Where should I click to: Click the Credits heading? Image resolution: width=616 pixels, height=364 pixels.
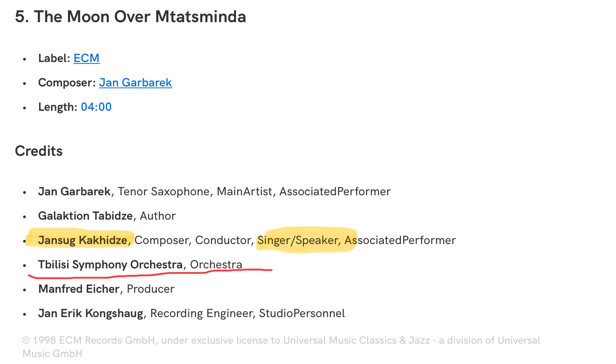39,151
